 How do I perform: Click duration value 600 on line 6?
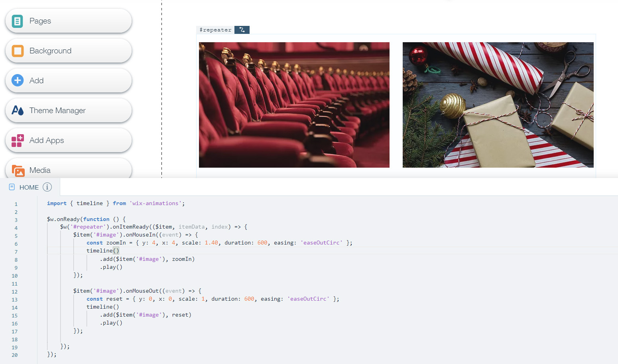(262, 243)
